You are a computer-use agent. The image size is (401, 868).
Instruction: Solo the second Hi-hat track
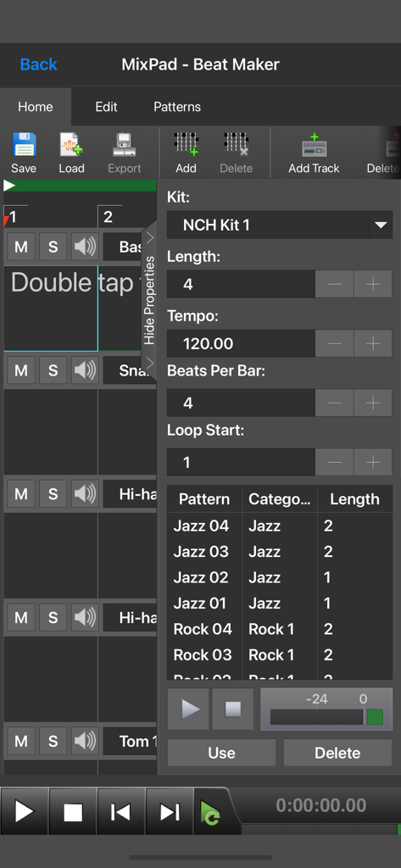[x=53, y=617]
